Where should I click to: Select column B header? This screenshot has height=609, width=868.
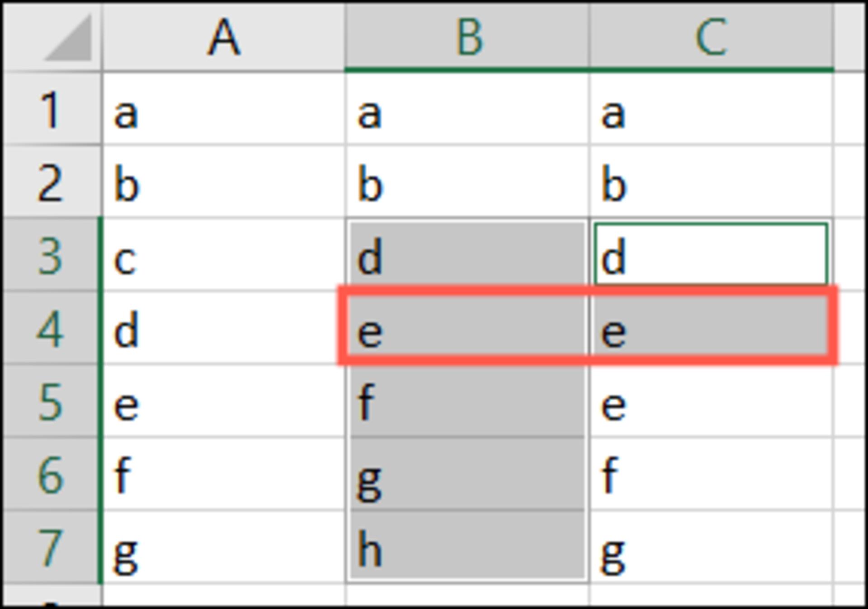tap(467, 37)
